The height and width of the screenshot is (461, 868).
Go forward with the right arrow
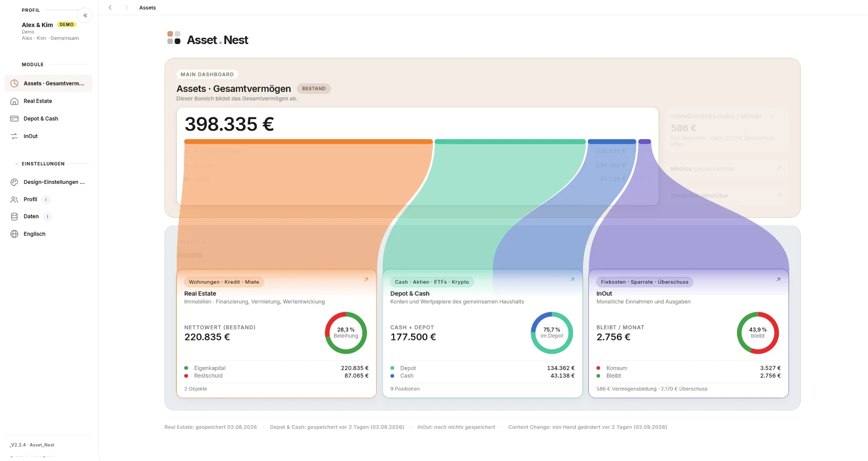(x=126, y=7)
